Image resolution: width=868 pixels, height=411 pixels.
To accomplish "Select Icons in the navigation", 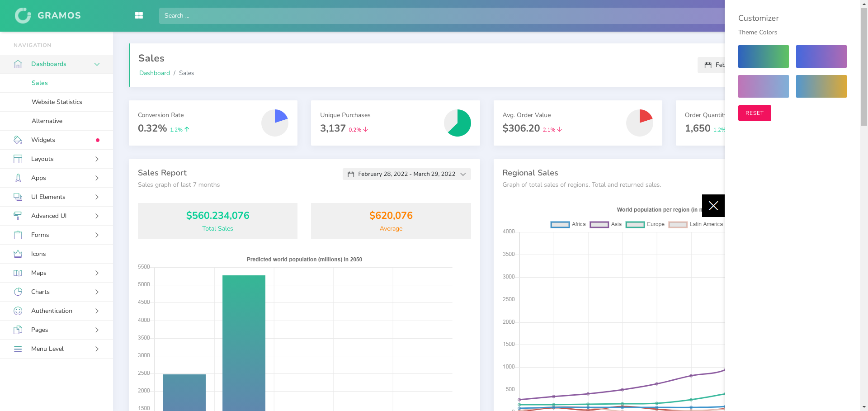I will point(57,254).
